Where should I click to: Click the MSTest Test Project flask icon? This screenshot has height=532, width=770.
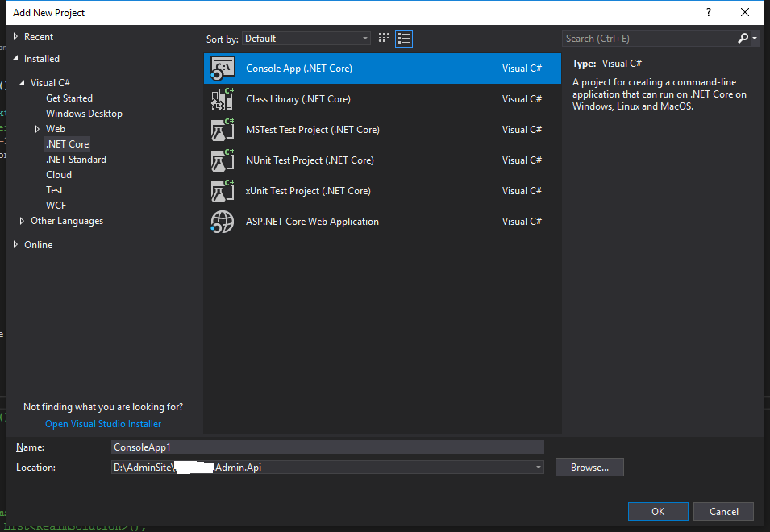click(x=223, y=130)
